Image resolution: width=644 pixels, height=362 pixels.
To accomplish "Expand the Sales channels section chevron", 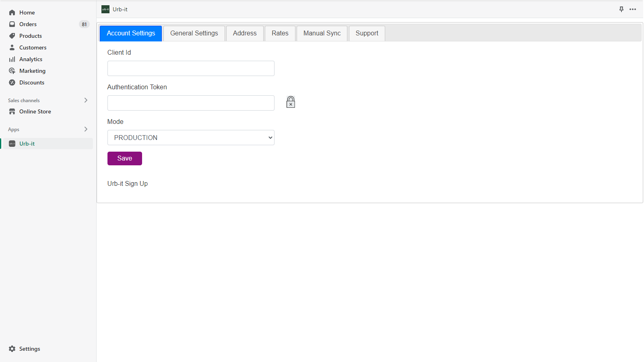I will pos(86,100).
